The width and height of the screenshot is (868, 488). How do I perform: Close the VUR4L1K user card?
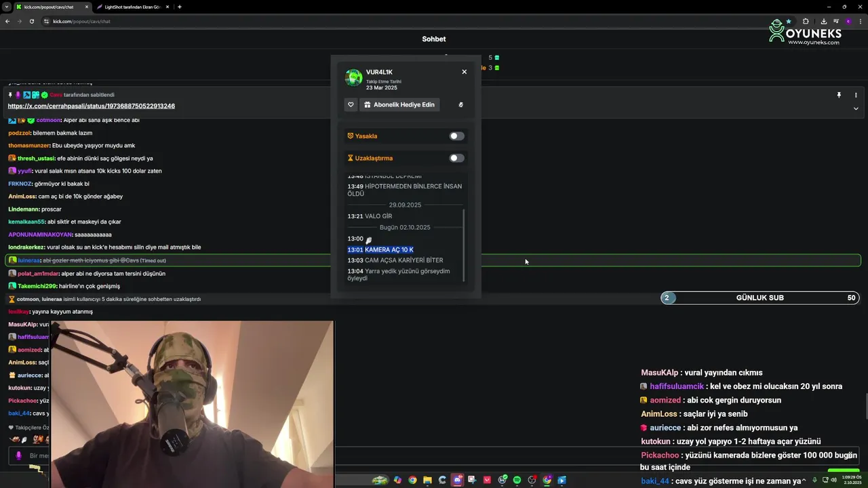464,72
